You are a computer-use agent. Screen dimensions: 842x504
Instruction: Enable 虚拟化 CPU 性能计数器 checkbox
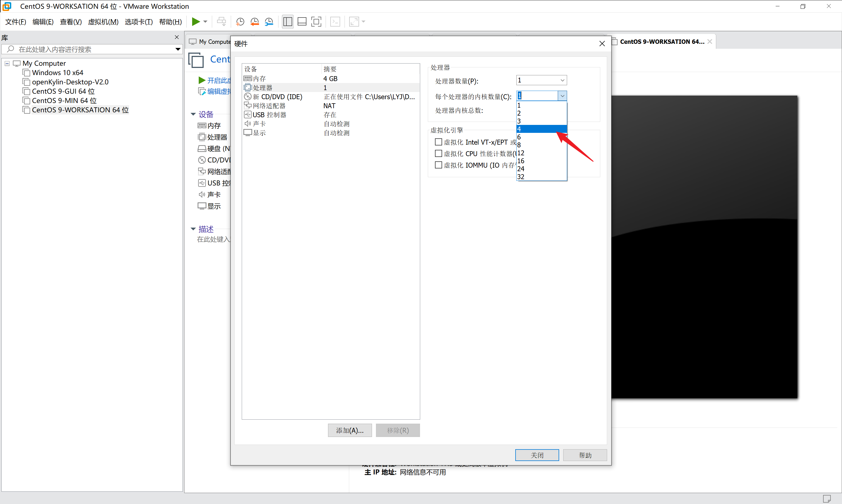coord(439,153)
